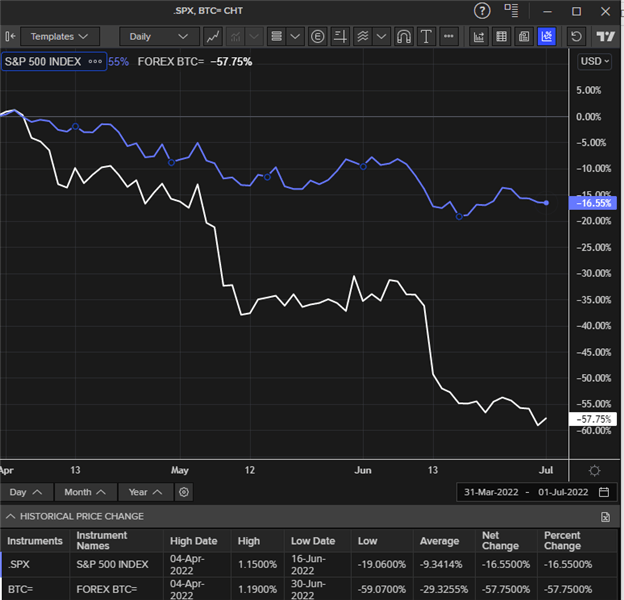This screenshot has height=600, width=624.
Task: Expand the Year range selector
Action: point(146,492)
